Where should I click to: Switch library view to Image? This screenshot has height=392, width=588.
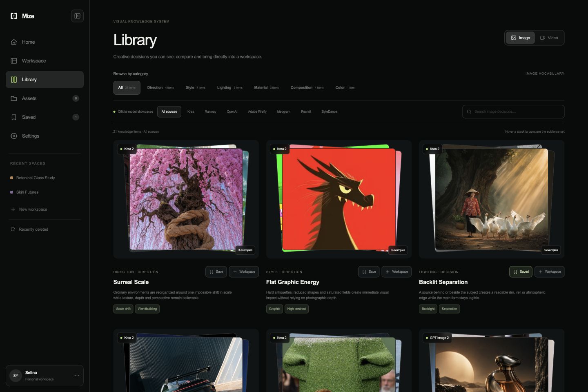(520, 38)
